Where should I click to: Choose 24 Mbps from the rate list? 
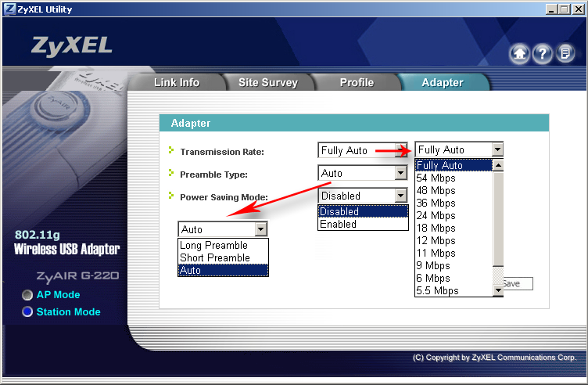(x=454, y=215)
